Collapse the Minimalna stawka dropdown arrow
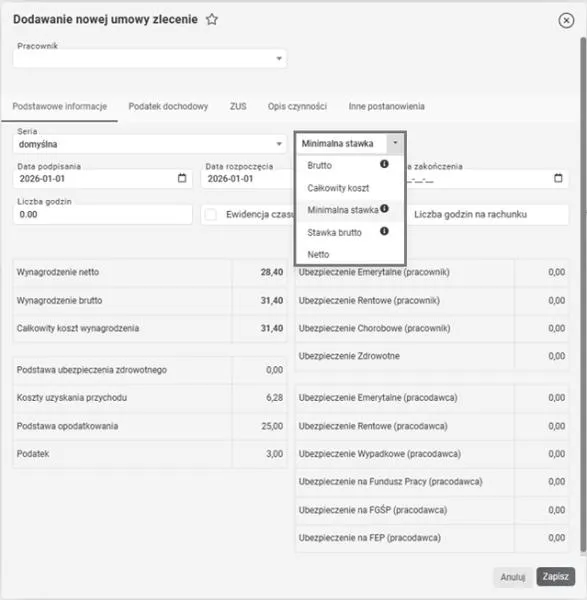This screenshot has width=587, height=600. 395,143
